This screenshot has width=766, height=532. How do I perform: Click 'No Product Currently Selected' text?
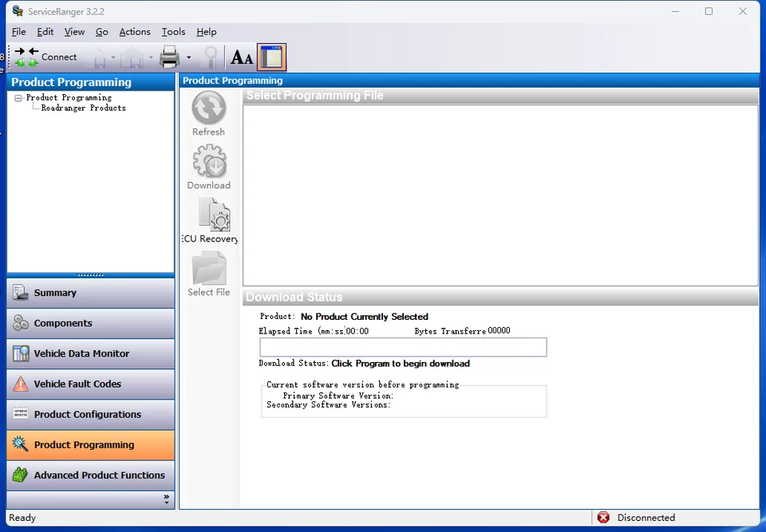[x=365, y=317]
